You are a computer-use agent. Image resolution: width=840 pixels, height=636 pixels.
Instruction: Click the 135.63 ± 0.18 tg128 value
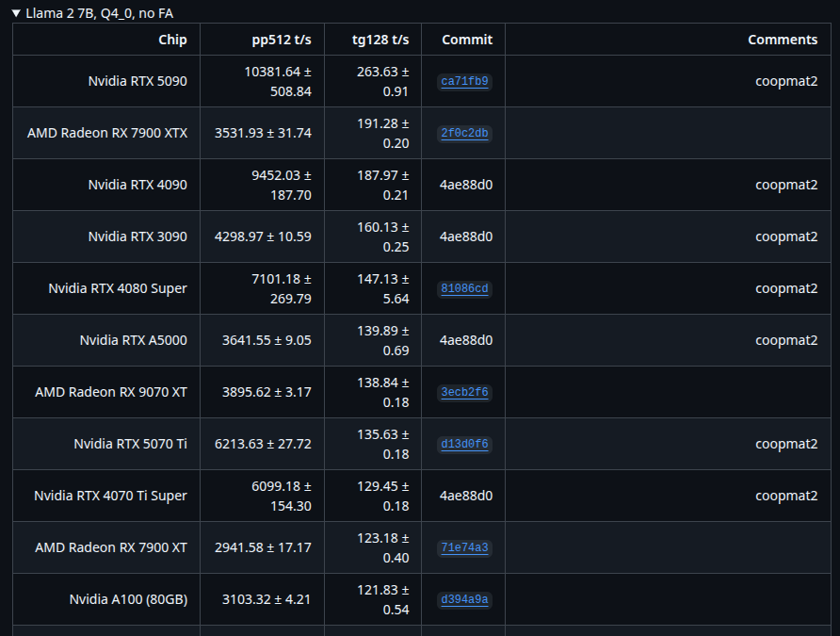click(x=383, y=444)
